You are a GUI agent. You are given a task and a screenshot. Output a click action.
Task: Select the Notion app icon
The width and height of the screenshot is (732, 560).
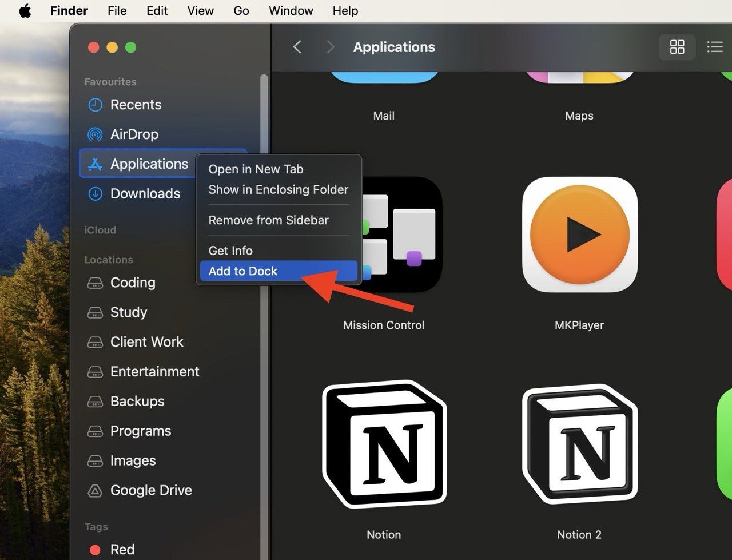[x=384, y=444]
